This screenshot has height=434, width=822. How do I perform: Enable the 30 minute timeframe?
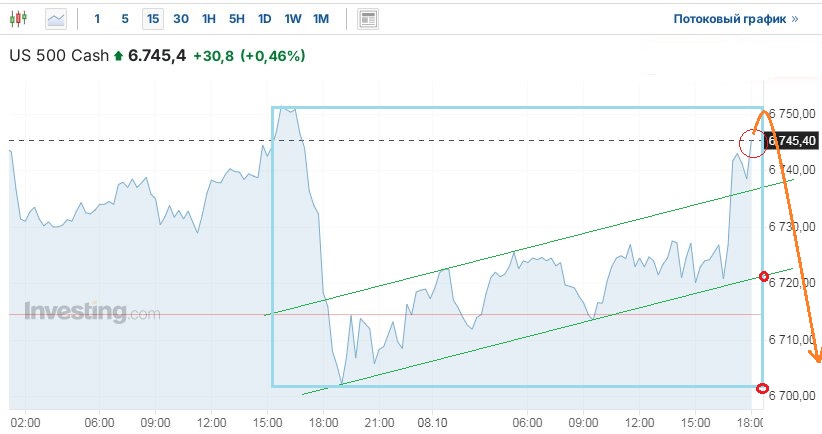180,19
